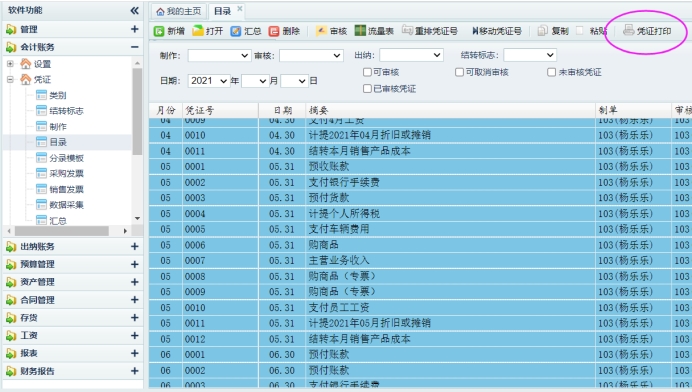Screen dimensions: 692x392
Task: Click the 凭证 house icon in tree
Action: click(26, 79)
